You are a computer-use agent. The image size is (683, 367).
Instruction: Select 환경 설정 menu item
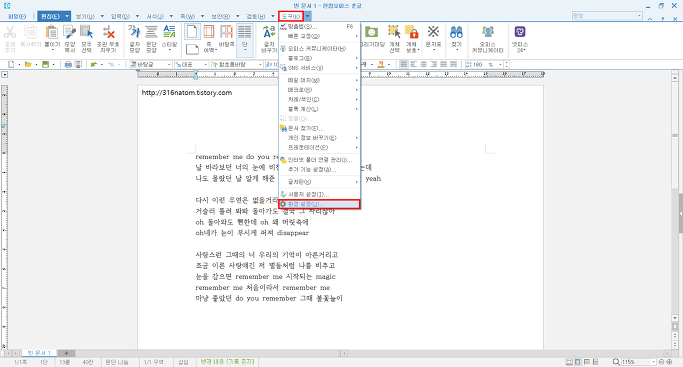click(319, 204)
